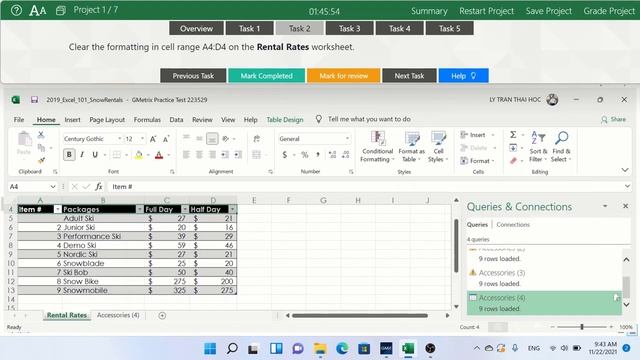Click the AutoSum sigma icon
Image resolution: width=640 pixels, height=360 pixels.
coord(513,135)
